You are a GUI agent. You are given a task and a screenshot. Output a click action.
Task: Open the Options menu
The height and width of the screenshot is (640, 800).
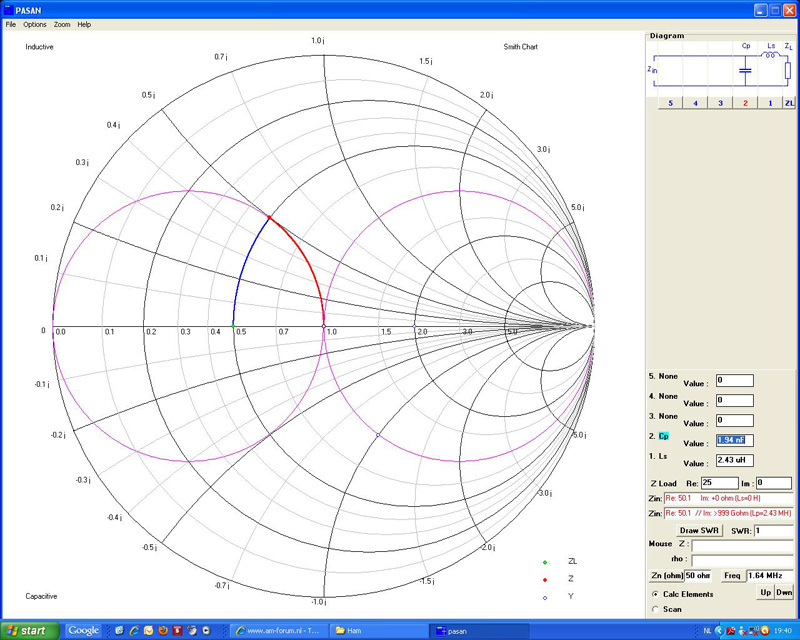34,24
